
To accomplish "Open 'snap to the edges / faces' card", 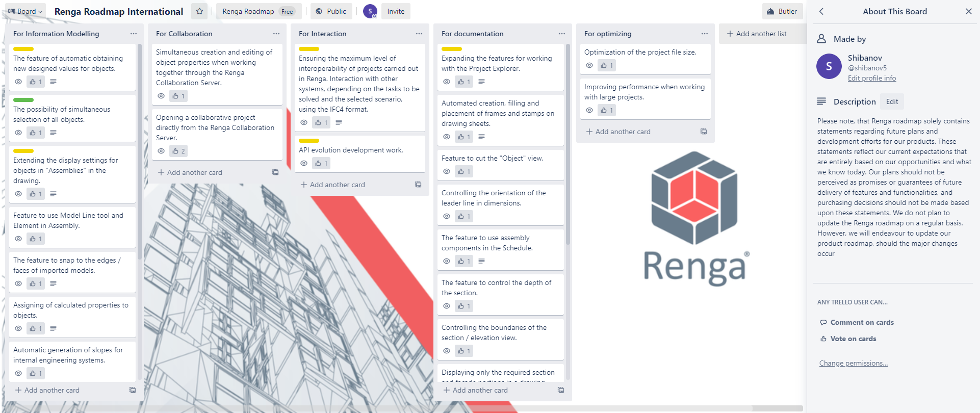I will tap(72, 272).
